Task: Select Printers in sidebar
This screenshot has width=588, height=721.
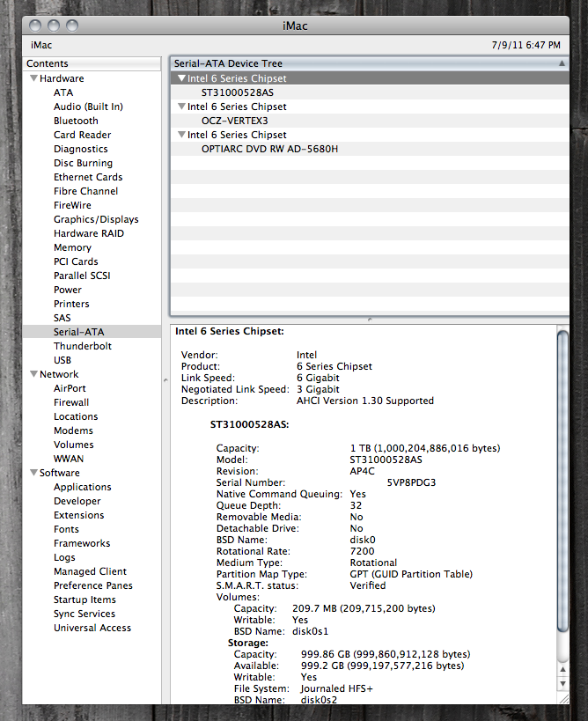Action: point(71,304)
